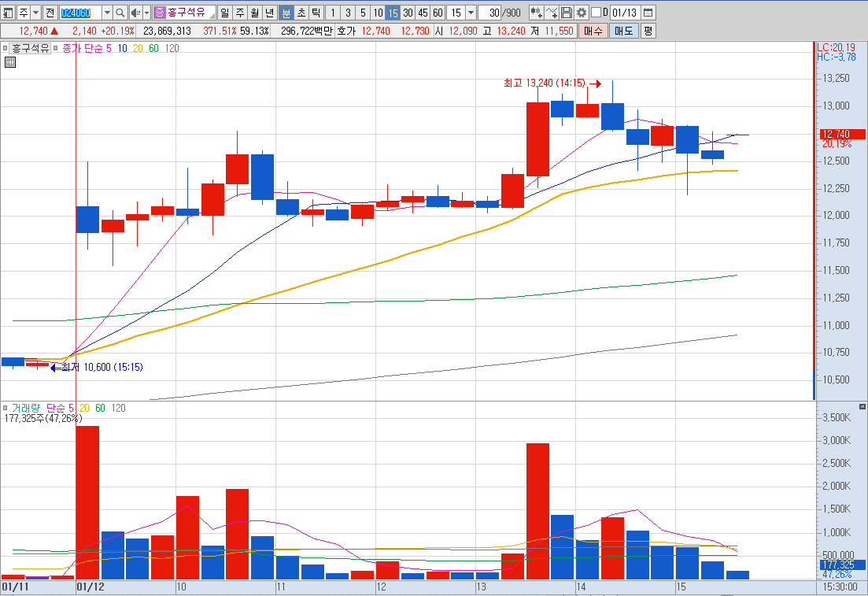Switch to 3-minute interval
The height and width of the screenshot is (596, 868).
(x=348, y=12)
